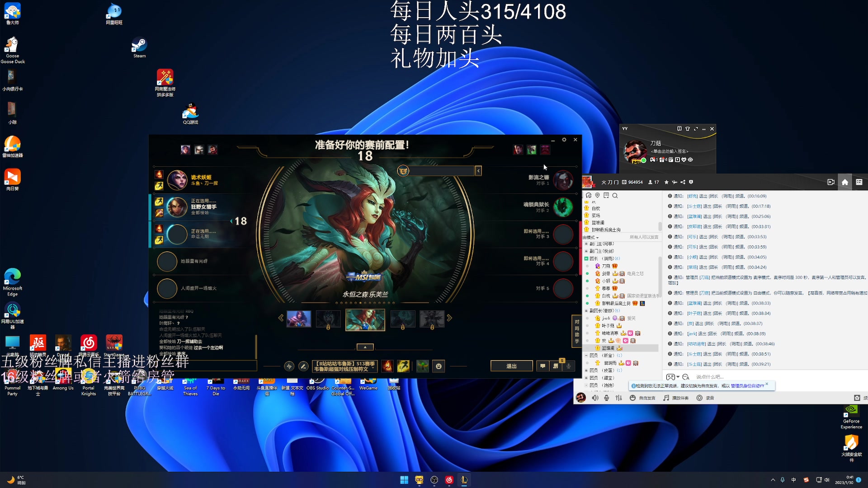The image size is (868, 488).
Task: Click the Ignite summoner spell icon
Action: click(387, 366)
